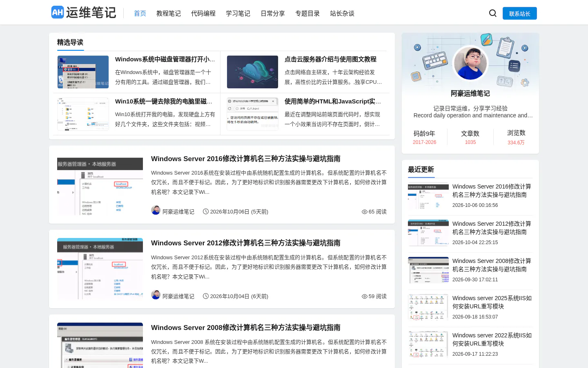Open sidebar item Windows server 2022系统IIS

click(x=492, y=339)
